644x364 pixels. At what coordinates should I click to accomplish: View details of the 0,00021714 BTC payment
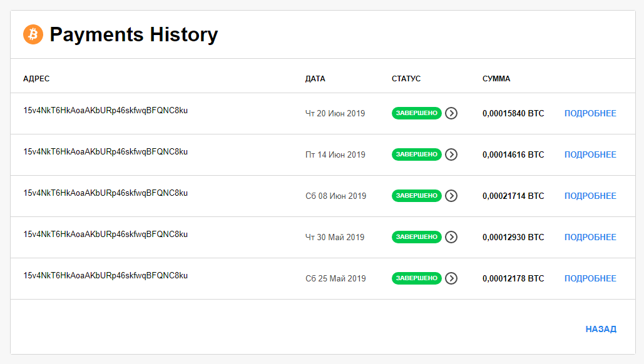point(590,196)
